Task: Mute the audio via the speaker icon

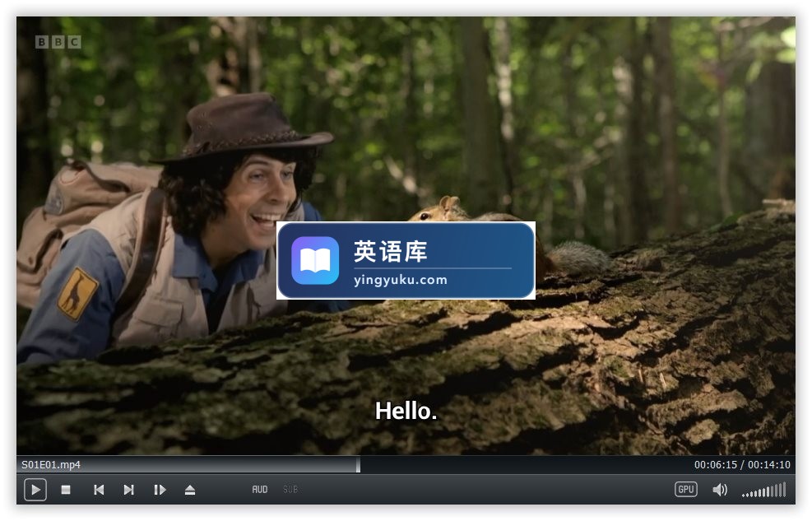Action: tap(720, 490)
